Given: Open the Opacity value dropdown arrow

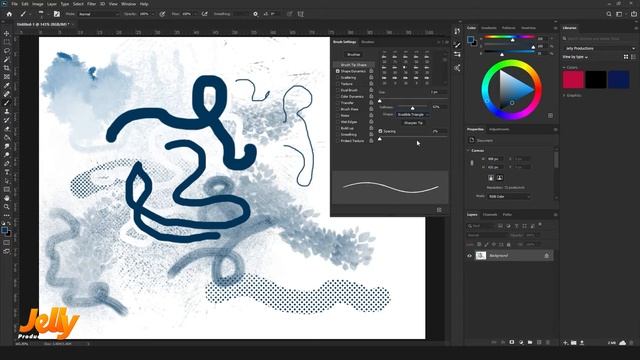Looking at the screenshot, I should click(153, 14).
